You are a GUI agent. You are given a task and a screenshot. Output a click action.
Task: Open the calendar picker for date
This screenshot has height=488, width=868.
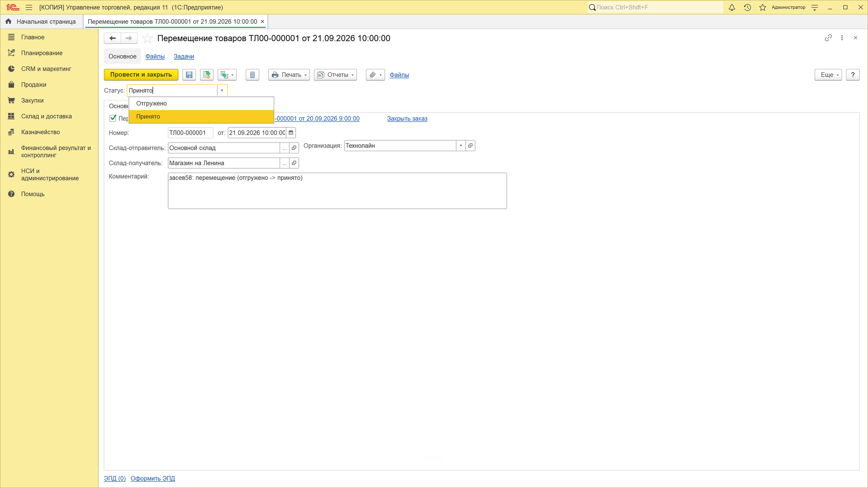tap(291, 133)
